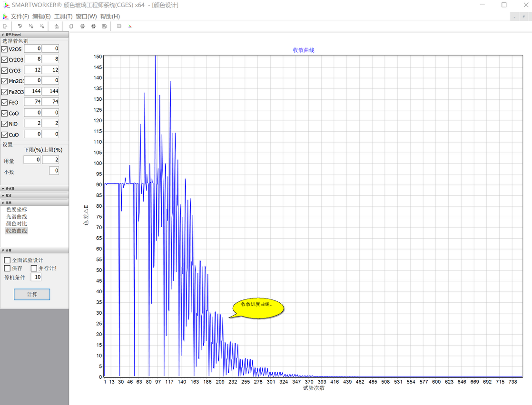532x405 pixels.
Task: Click the yellow 收敛进度曲线 callout bubble
Action: (x=257, y=308)
